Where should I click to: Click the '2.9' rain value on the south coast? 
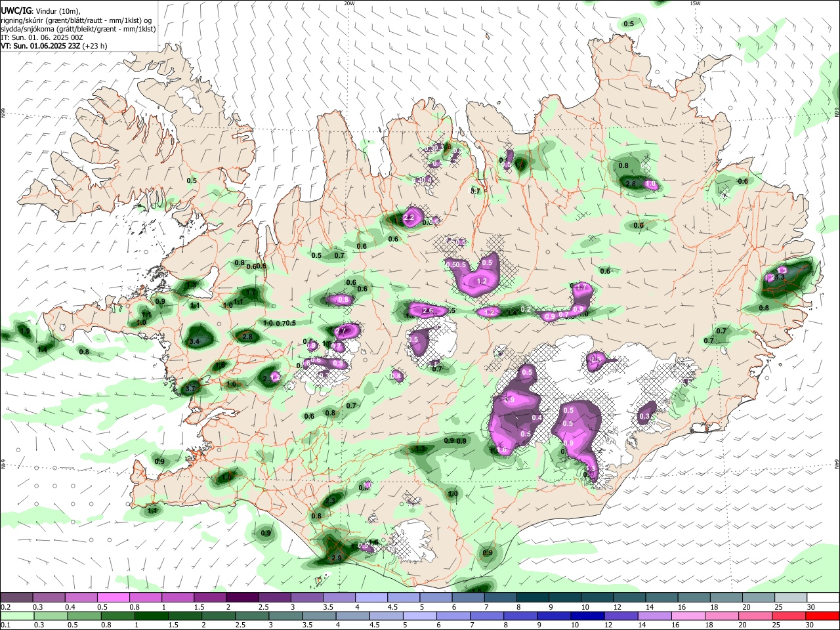tap(337, 558)
